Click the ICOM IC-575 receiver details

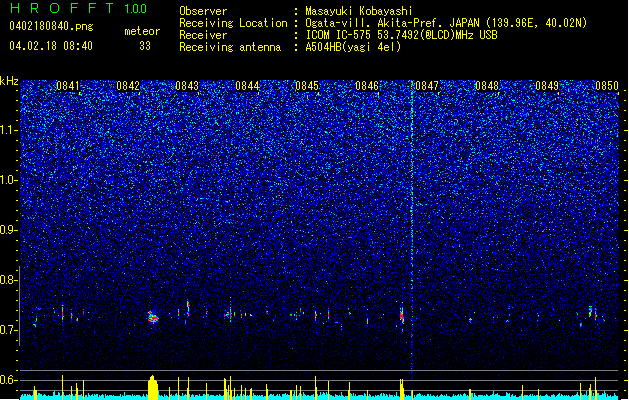(402, 35)
